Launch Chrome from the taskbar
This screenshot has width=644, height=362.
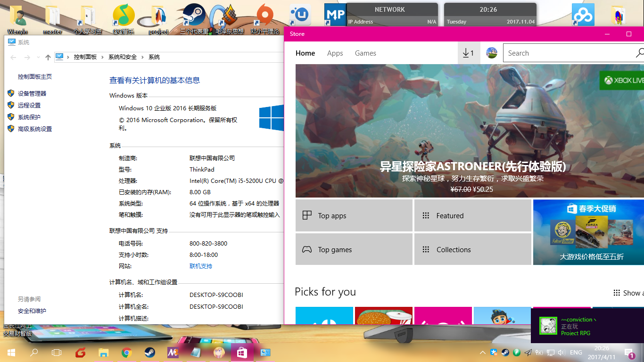point(126,352)
